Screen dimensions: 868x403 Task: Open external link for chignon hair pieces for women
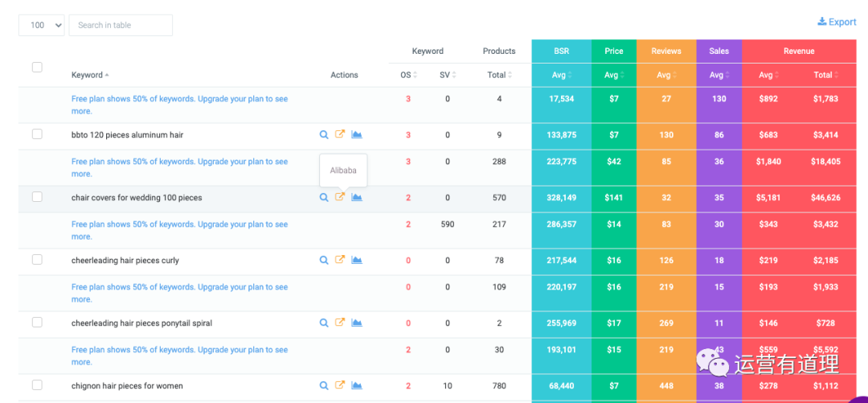point(340,385)
